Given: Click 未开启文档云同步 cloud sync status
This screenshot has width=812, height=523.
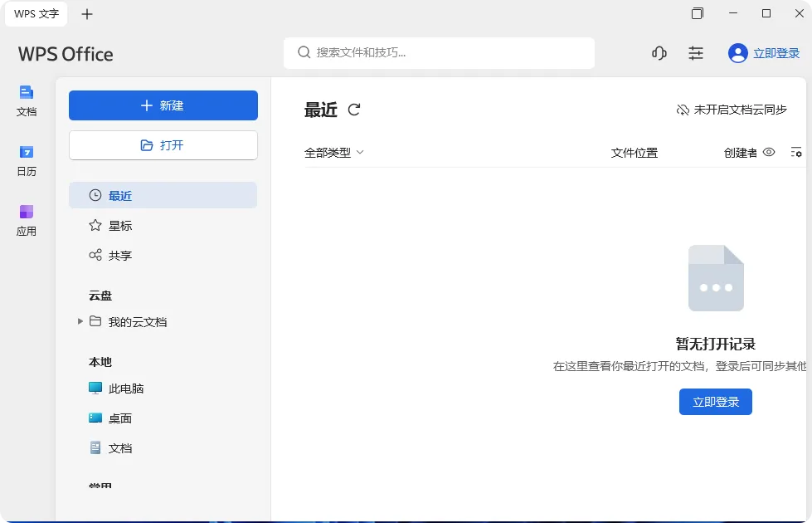Looking at the screenshot, I should [x=732, y=110].
